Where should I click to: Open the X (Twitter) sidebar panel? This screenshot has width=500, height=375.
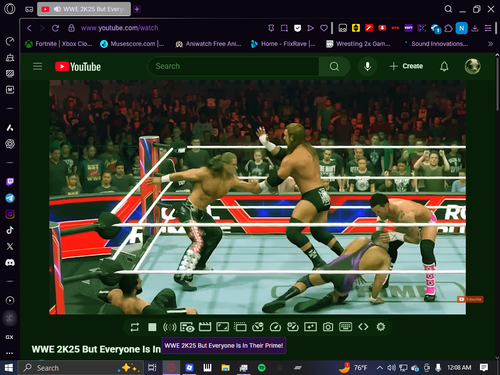point(10,246)
